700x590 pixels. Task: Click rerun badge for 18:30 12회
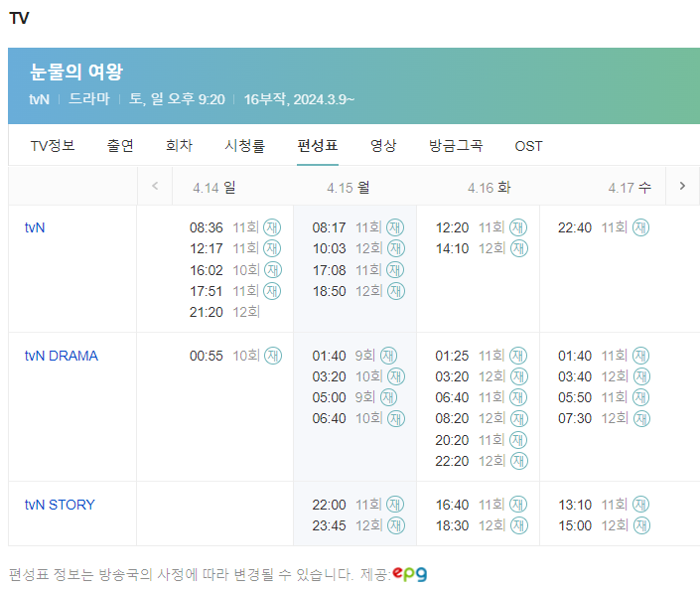518,525
